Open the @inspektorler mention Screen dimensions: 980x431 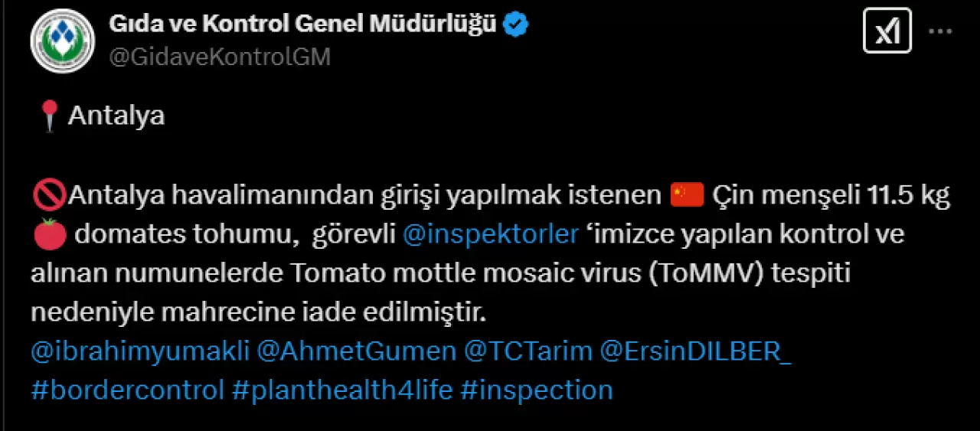pyautogui.click(x=490, y=234)
